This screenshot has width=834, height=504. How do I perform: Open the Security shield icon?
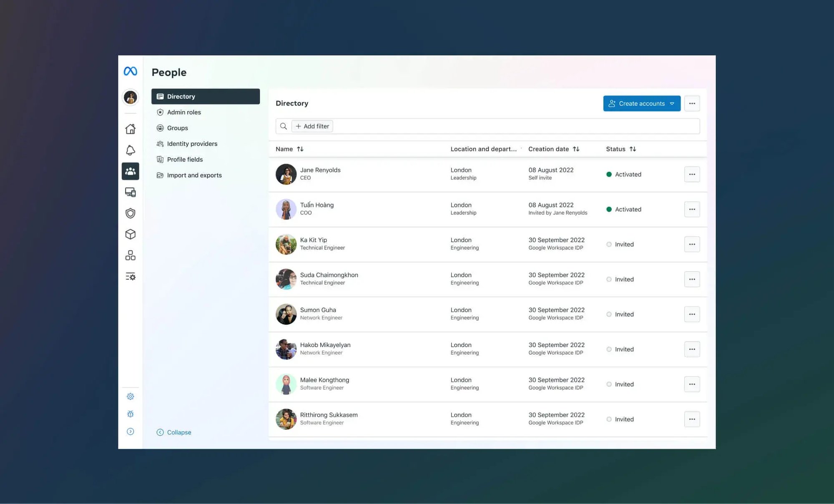(x=130, y=213)
